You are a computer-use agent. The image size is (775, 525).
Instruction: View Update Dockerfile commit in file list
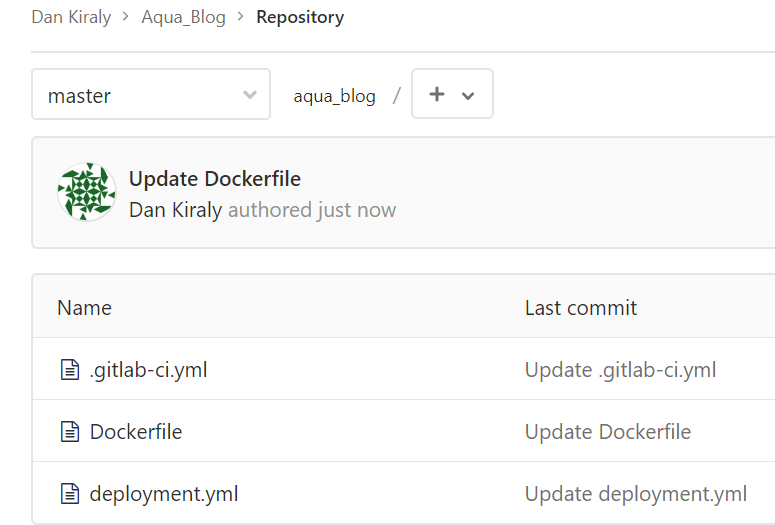coord(608,432)
